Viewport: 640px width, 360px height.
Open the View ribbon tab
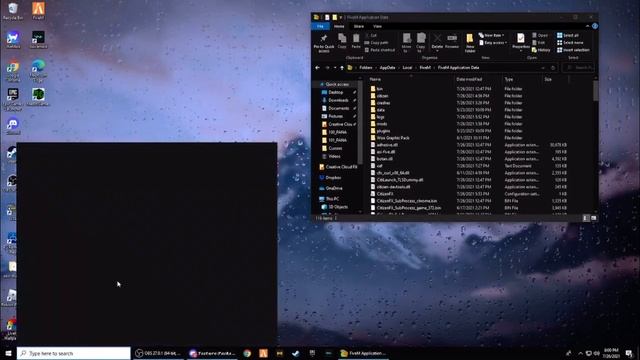(377, 27)
